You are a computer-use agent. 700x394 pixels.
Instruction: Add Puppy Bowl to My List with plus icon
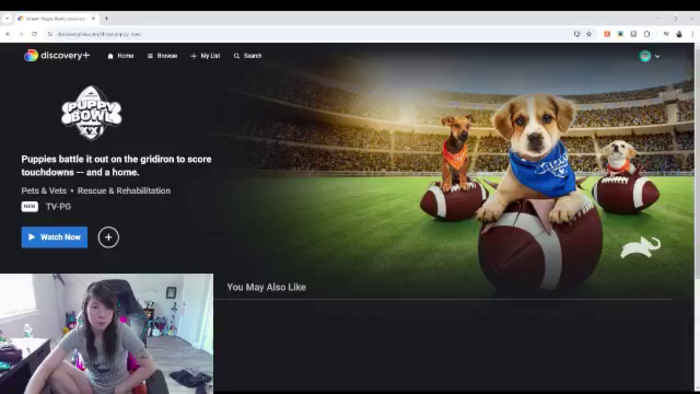pyautogui.click(x=108, y=237)
